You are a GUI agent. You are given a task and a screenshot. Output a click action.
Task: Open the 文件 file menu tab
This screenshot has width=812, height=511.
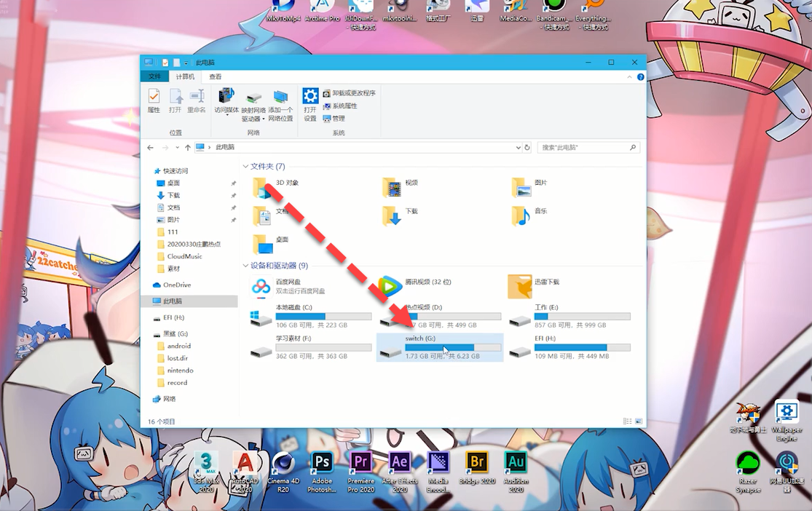pyautogui.click(x=154, y=76)
